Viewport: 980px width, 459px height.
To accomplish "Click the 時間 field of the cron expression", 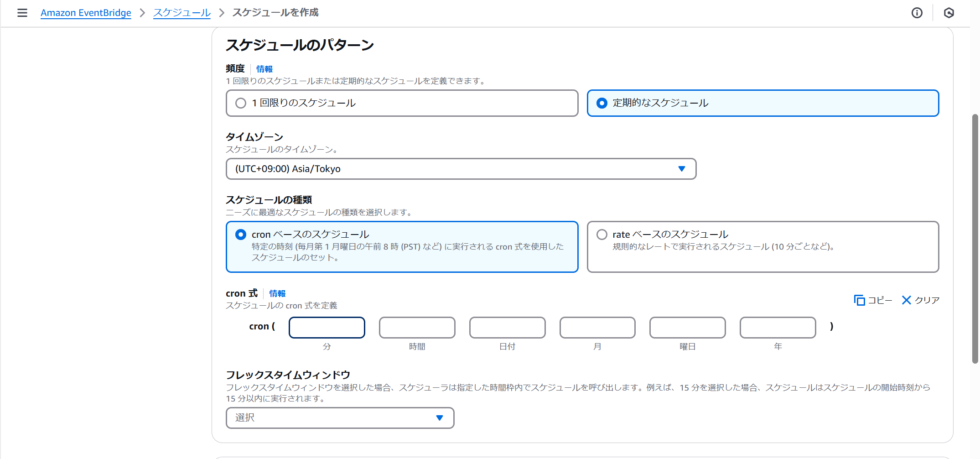I will coord(417,327).
